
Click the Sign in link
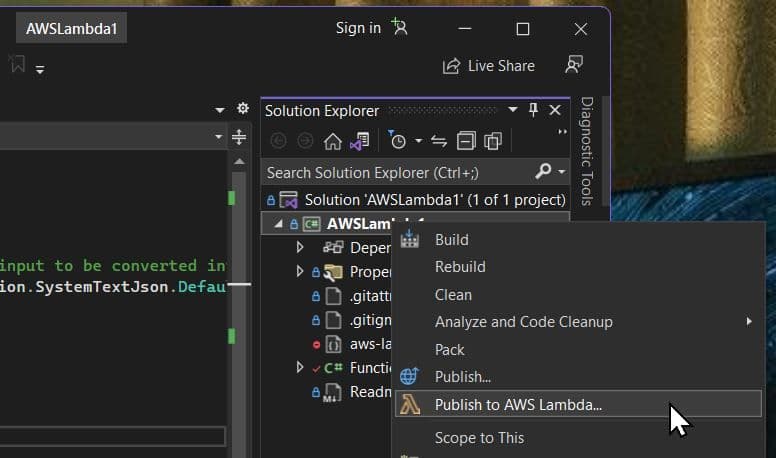point(358,28)
